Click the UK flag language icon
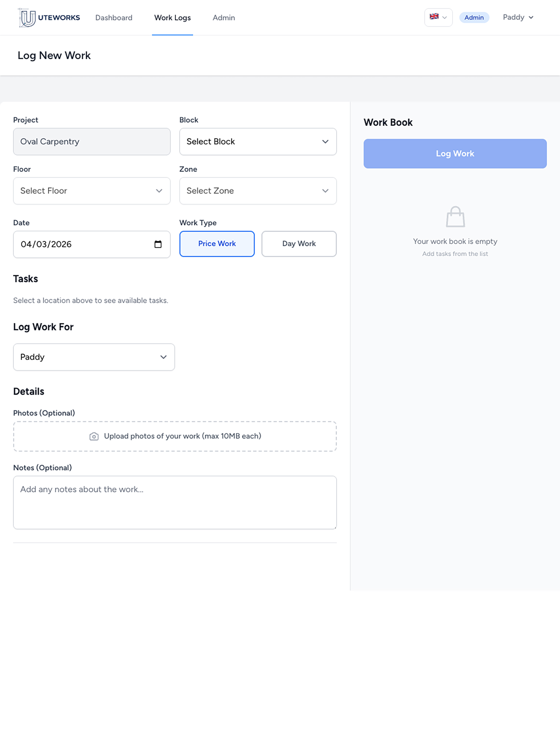Image resolution: width=560 pixels, height=747 pixels. (434, 16)
